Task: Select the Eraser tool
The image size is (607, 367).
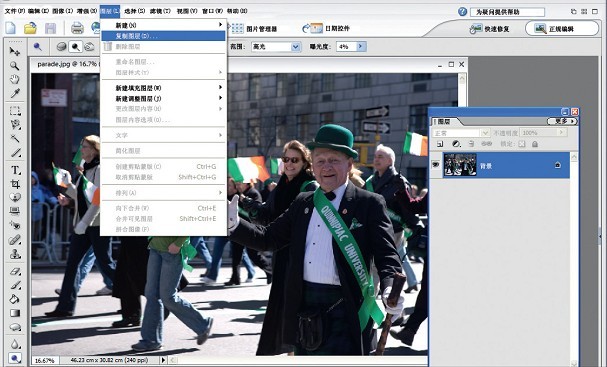Action: [x=15, y=271]
